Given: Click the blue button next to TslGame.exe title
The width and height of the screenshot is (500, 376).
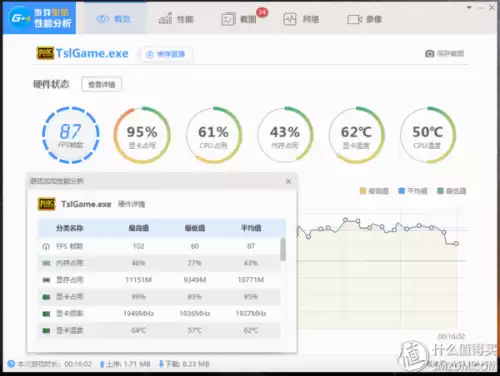Looking at the screenshot, I should coord(166,54).
